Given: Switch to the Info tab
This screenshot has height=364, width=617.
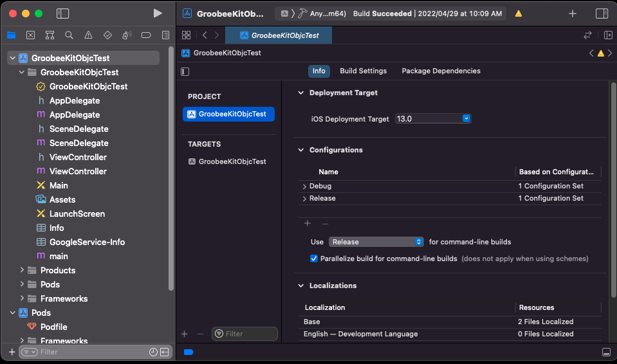Looking at the screenshot, I should [x=318, y=71].
